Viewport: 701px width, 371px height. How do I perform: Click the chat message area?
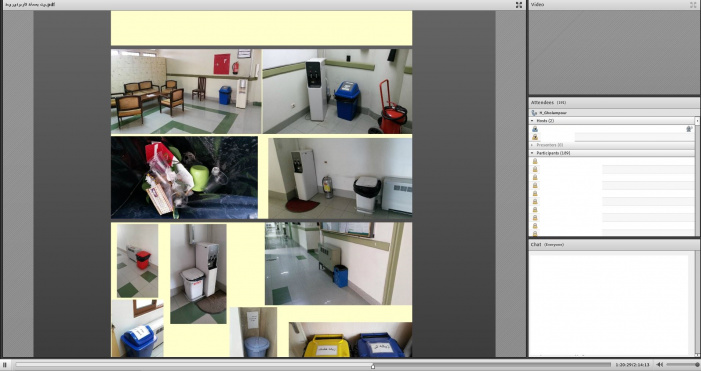(609, 304)
